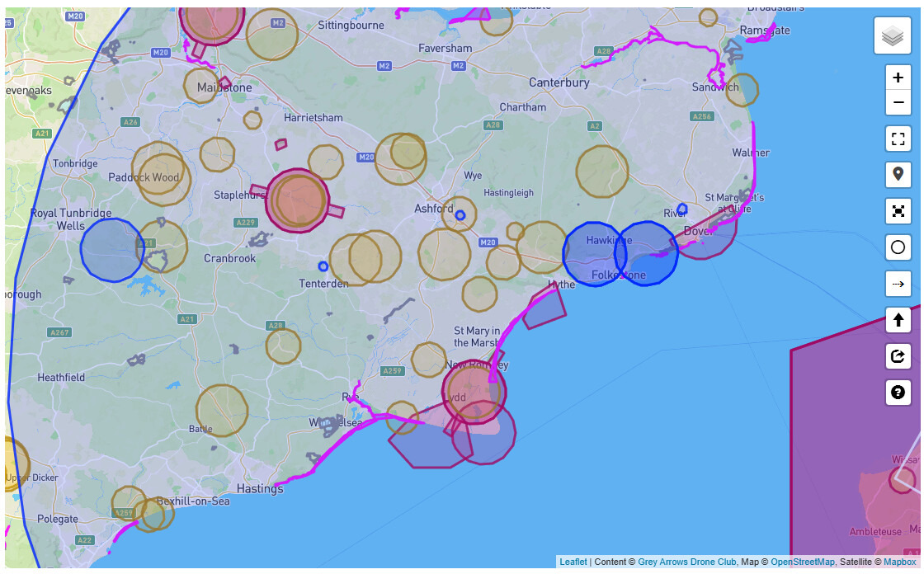Viewport: 924px width, 574px height.
Task: Click the location pin marker icon
Action: [898, 175]
